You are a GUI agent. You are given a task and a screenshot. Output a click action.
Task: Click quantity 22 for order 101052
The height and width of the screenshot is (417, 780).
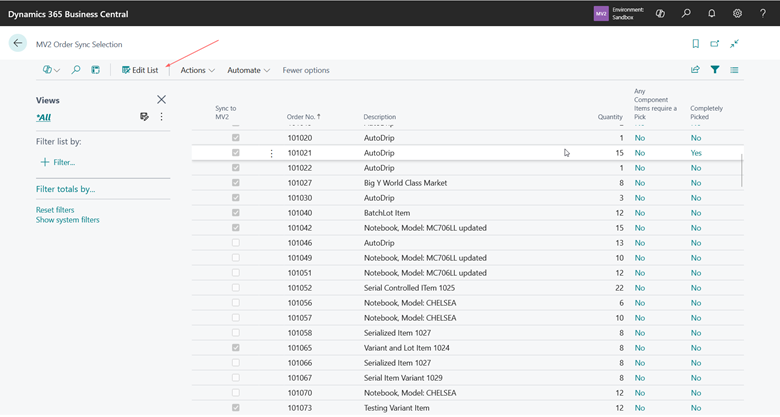coord(619,288)
